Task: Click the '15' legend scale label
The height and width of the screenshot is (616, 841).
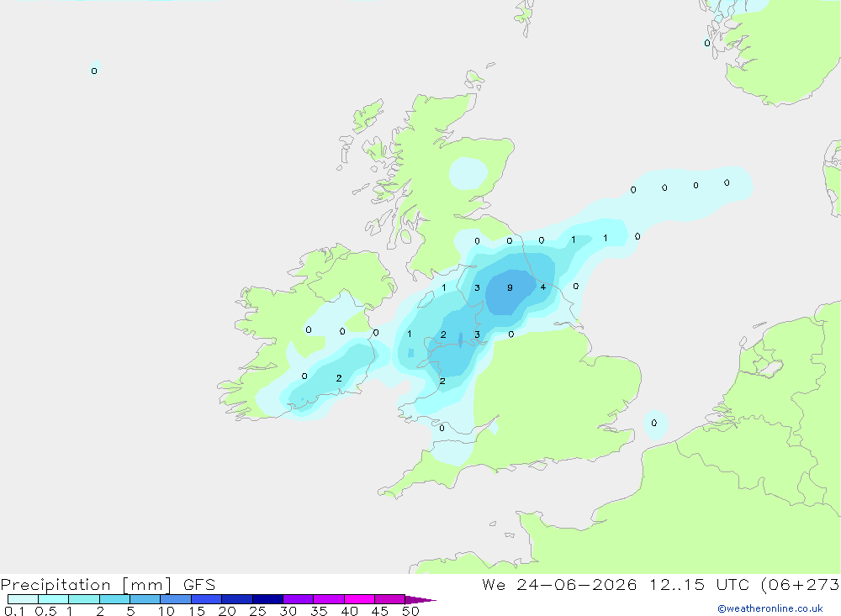Action: [196, 611]
